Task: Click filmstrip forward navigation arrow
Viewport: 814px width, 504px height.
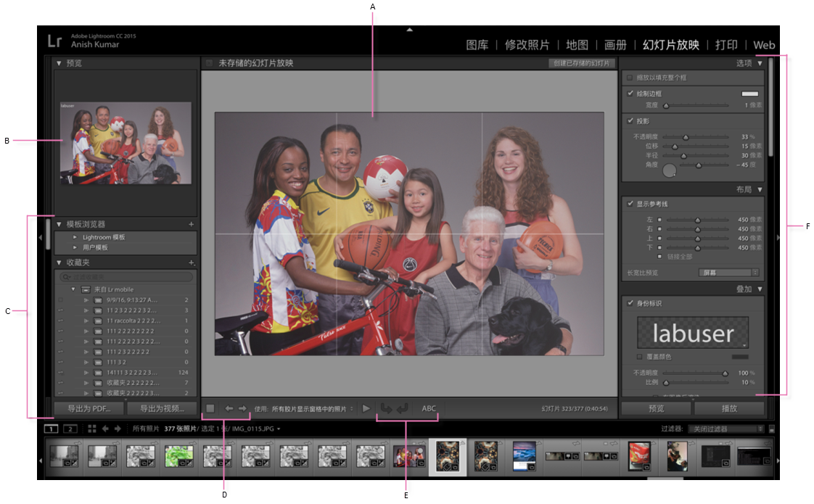Action: [118, 429]
